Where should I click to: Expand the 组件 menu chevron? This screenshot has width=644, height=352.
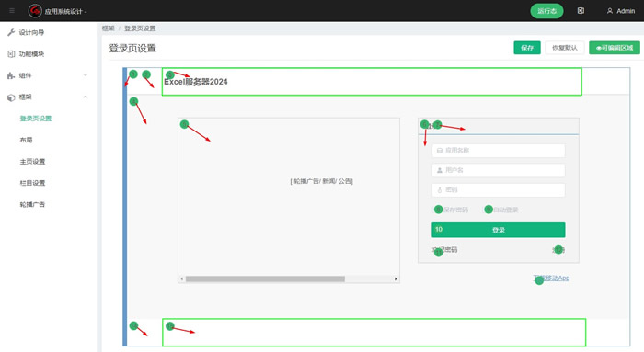(x=86, y=75)
